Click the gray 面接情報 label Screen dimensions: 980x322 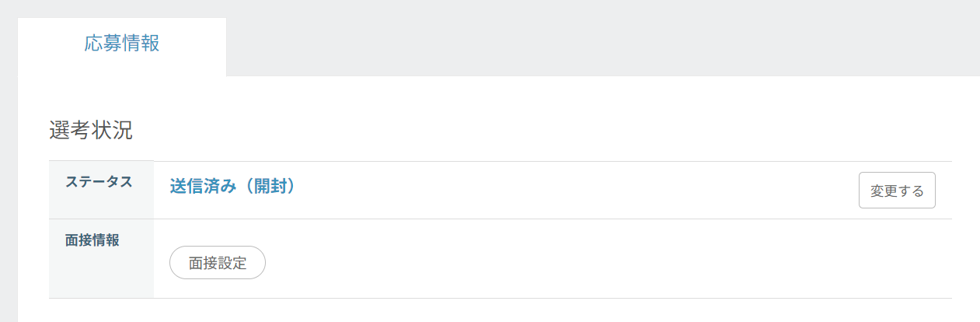click(x=92, y=240)
